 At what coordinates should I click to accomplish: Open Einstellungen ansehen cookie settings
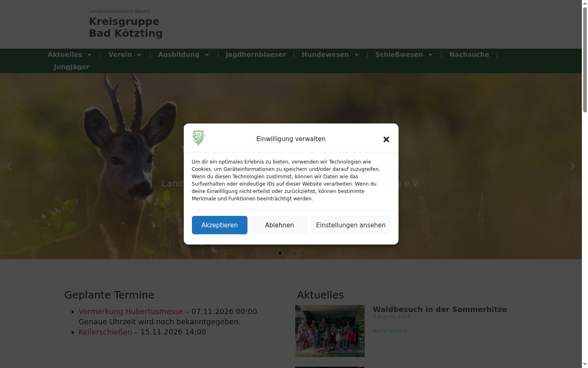[351, 225]
